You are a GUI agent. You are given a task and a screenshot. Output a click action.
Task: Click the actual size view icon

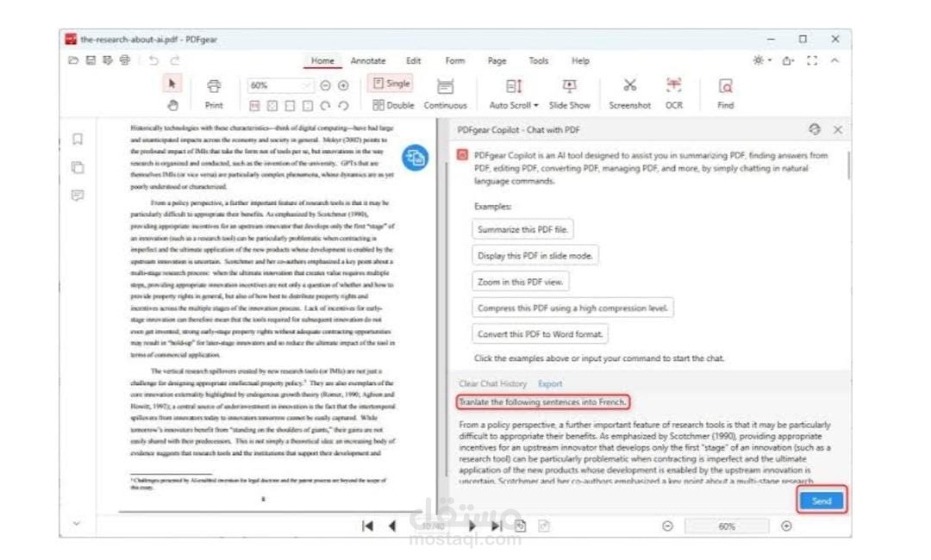point(254,106)
